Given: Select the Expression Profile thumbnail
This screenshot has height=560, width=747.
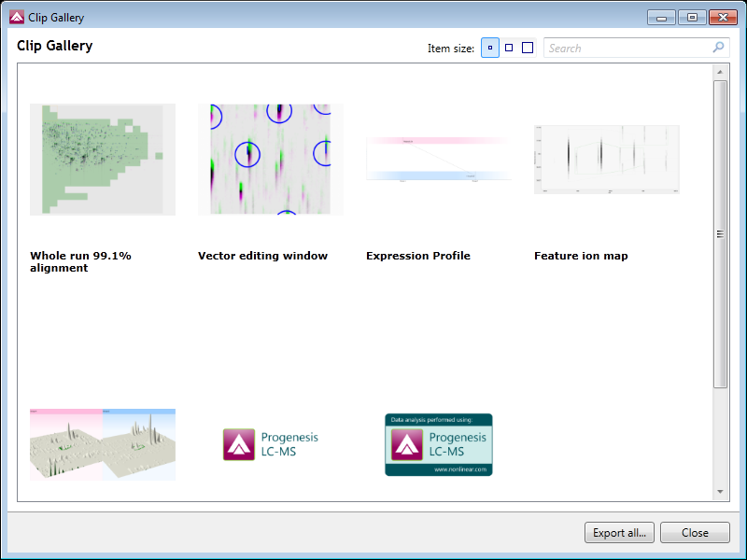Looking at the screenshot, I should (439, 160).
